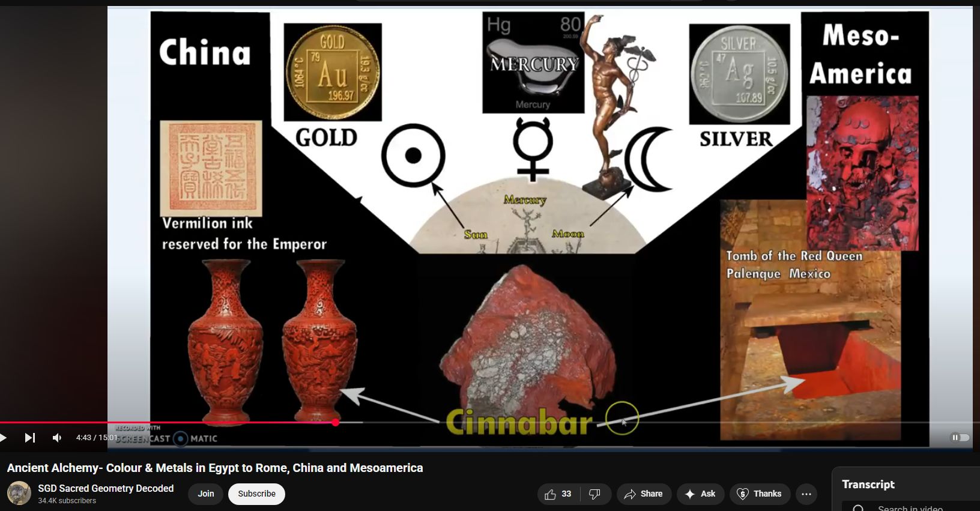Open the Share dialog
Screen dimensions: 980x511
click(x=643, y=494)
